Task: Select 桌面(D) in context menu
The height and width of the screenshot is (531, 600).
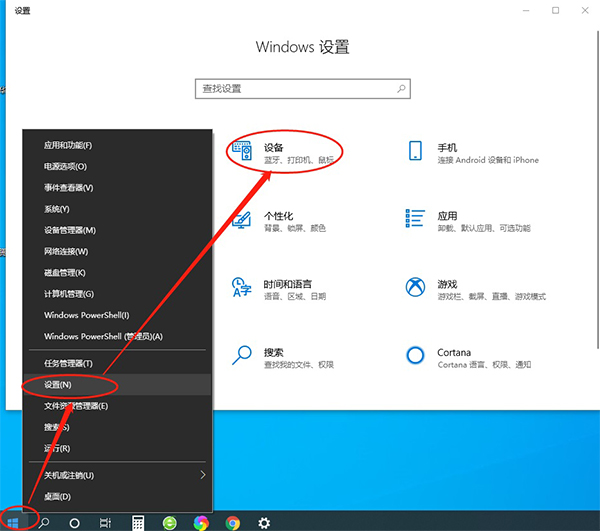Action: pos(117,497)
